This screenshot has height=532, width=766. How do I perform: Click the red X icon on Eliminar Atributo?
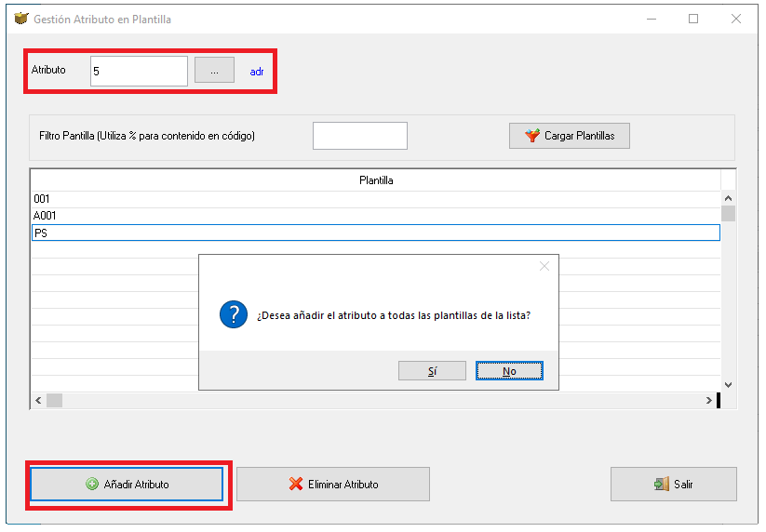(x=296, y=484)
